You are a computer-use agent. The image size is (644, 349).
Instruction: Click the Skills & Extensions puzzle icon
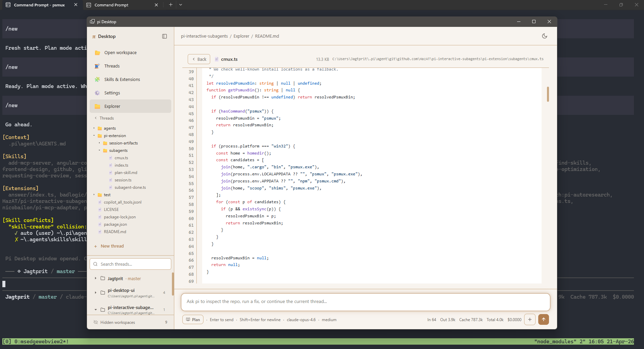coord(97,80)
